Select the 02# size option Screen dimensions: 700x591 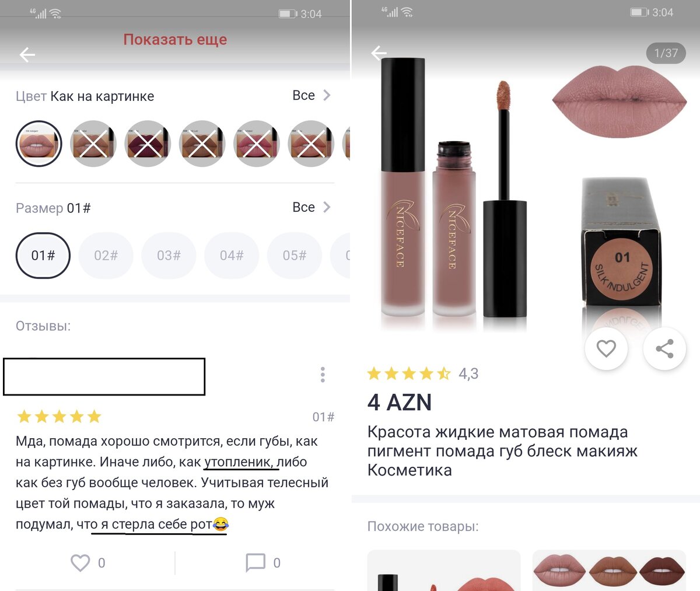point(106,256)
